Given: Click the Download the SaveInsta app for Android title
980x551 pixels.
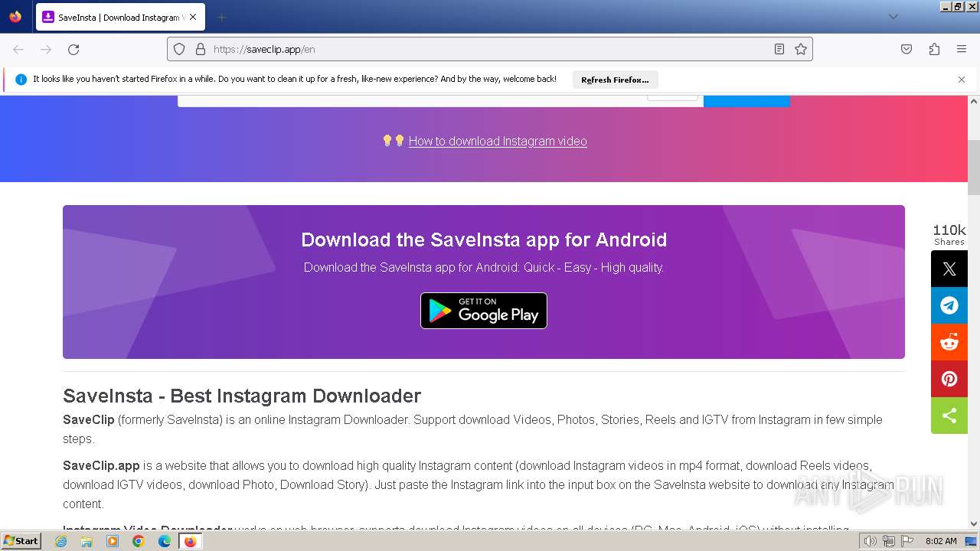Looking at the screenshot, I should [484, 240].
